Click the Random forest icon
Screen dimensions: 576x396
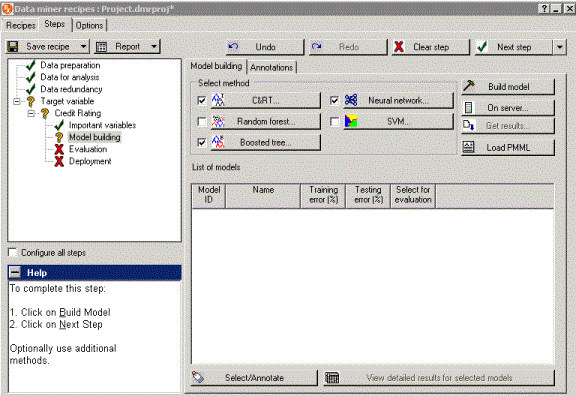218,121
